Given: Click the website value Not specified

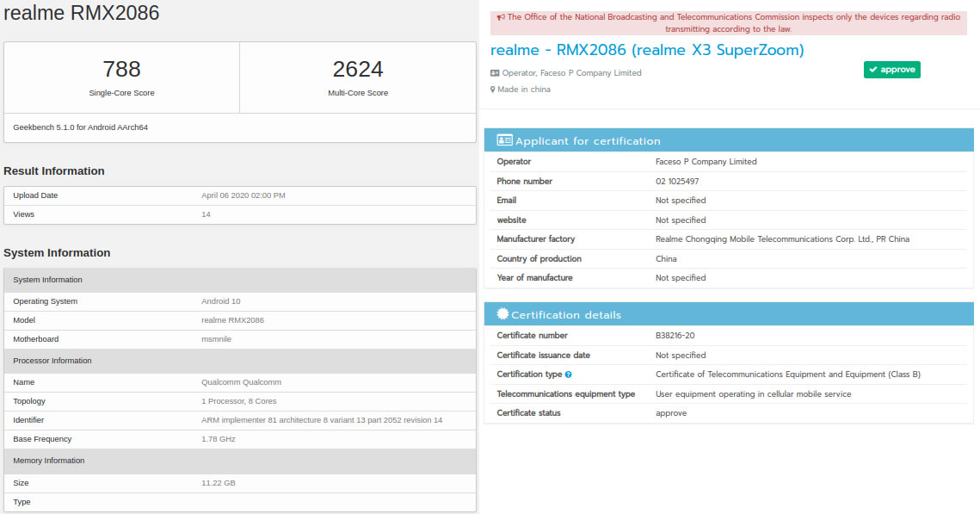Looking at the screenshot, I should (x=681, y=220).
